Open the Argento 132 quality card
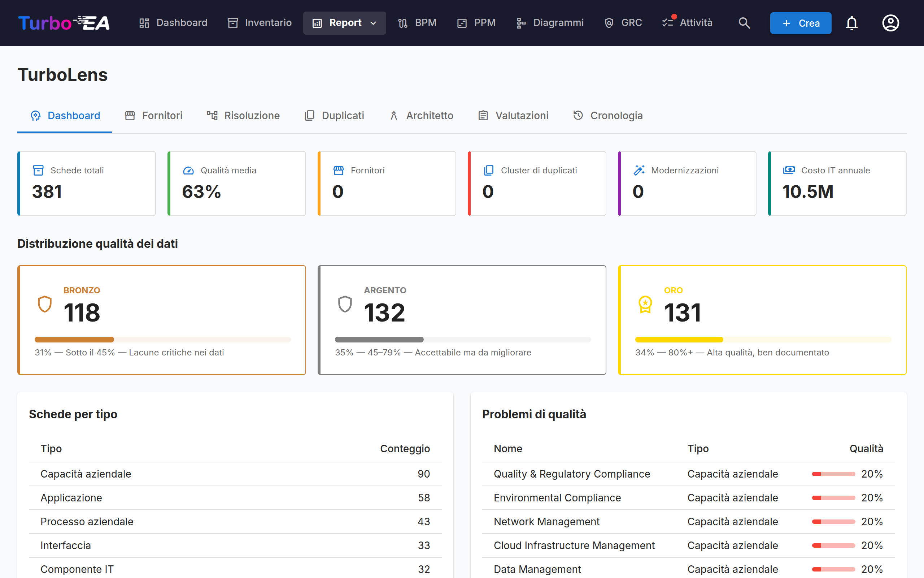The image size is (924, 578). point(462,320)
